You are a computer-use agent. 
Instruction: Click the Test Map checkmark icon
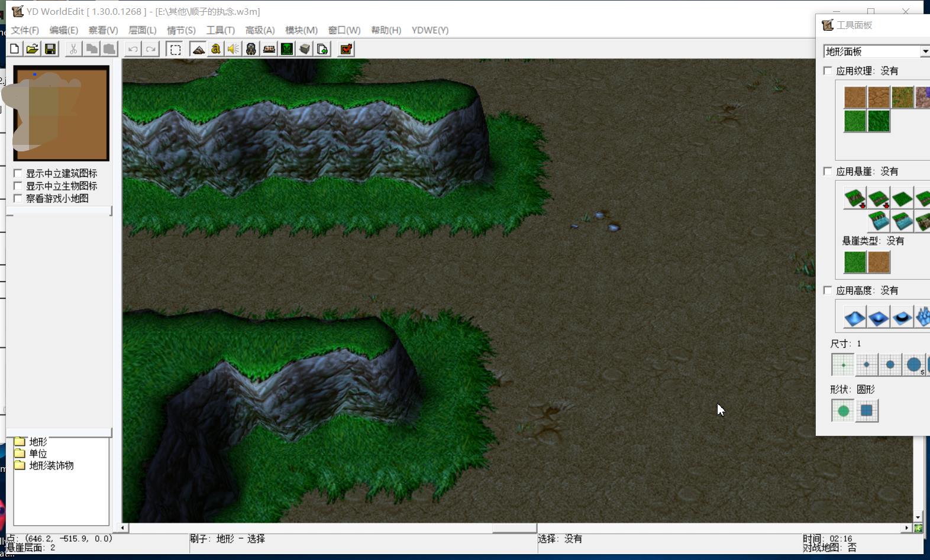347,49
